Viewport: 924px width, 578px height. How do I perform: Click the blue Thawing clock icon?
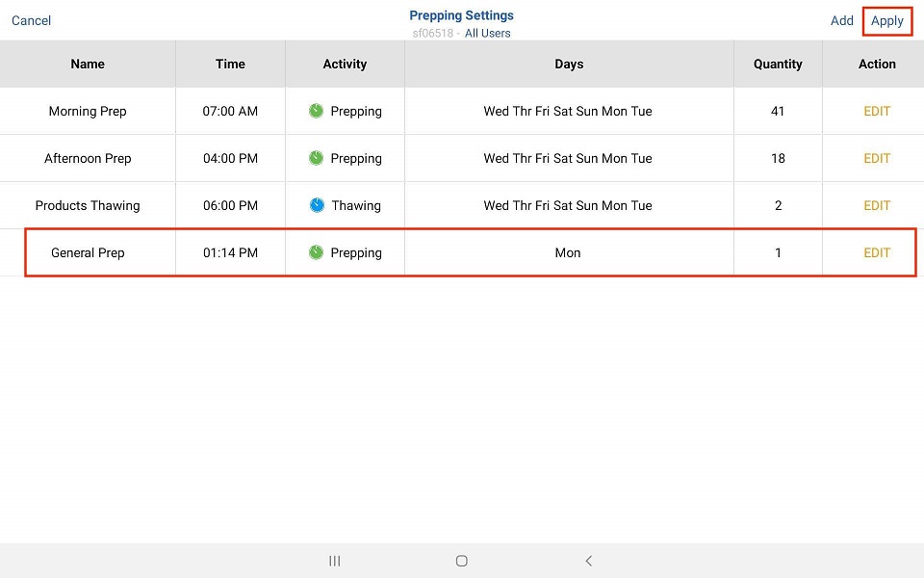click(317, 205)
